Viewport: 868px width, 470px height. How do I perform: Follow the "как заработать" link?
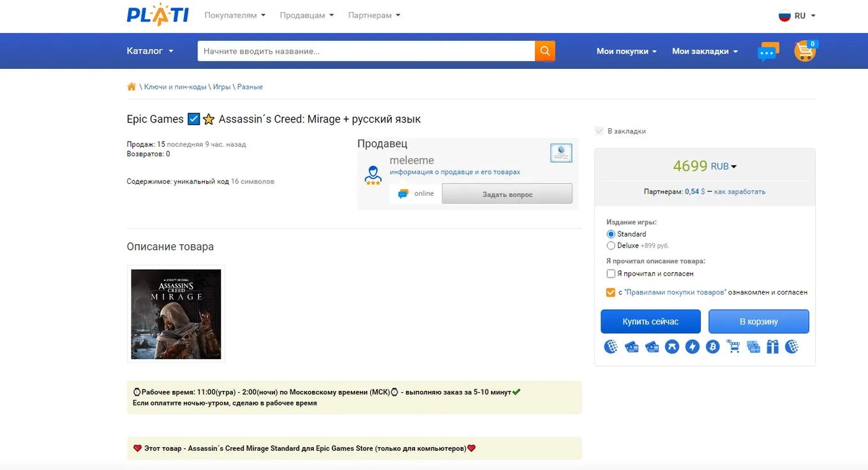click(x=740, y=191)
